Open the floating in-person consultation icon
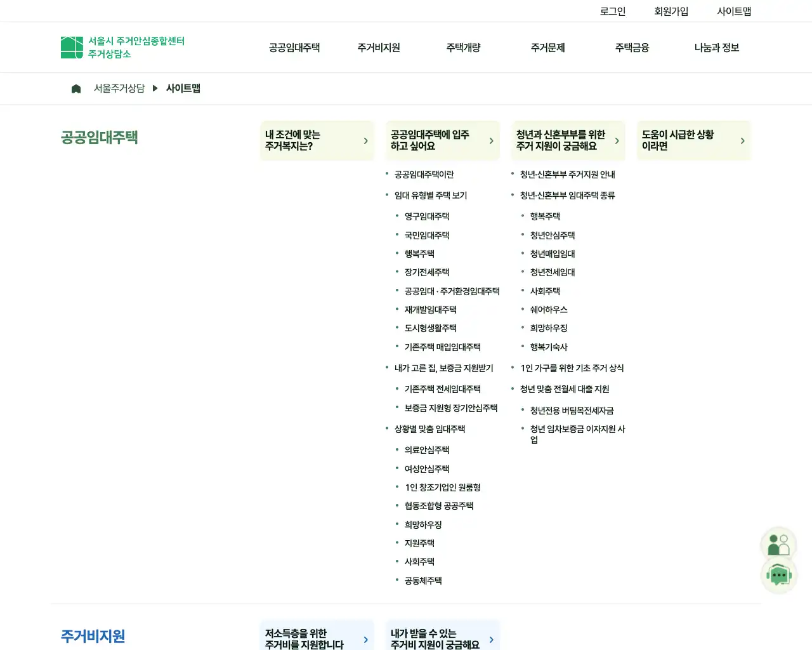The width and height of the screenshot is (812, 650). [x=778, y=544]
